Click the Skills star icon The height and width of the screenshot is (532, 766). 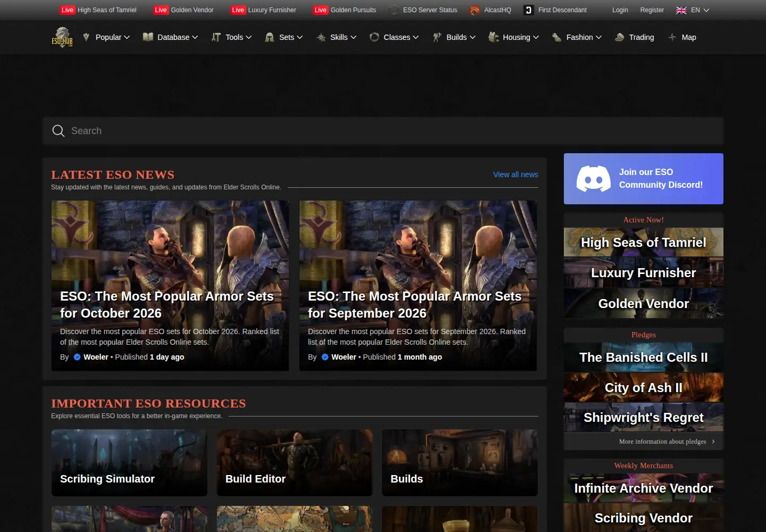click(x=321, y=37)
